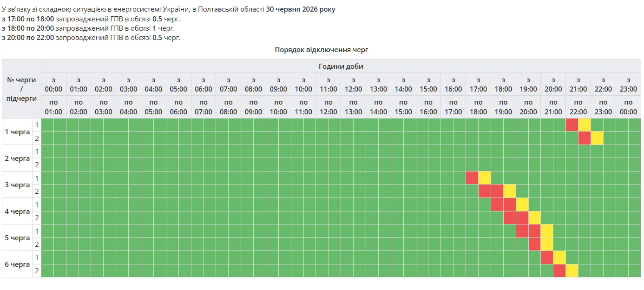Click the red cell in 1 черга subqueue 1

point(572,125)
